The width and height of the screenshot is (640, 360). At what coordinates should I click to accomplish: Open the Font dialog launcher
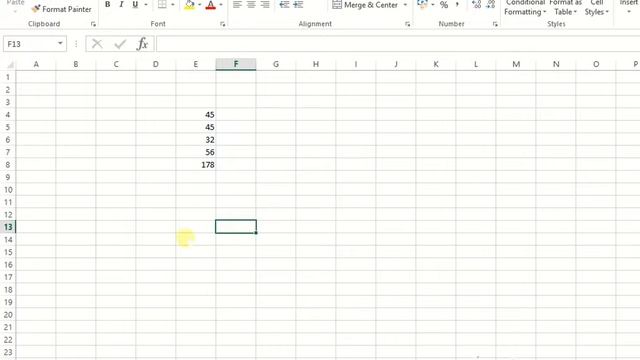tap(222, 24)
